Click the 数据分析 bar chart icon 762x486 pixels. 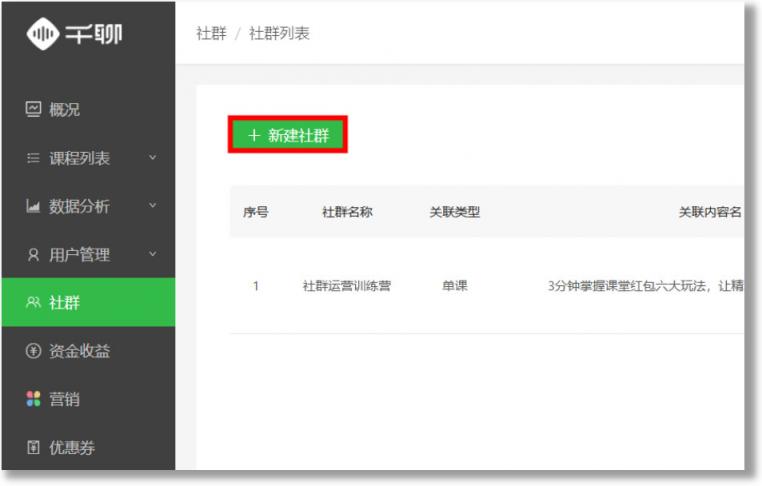(x=33, y=206)
